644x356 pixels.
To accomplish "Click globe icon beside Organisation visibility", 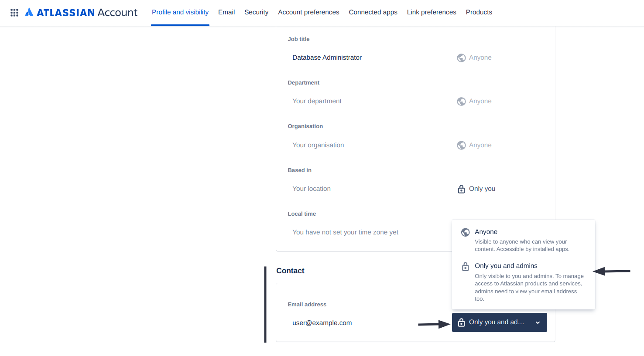I will (461, 145).
